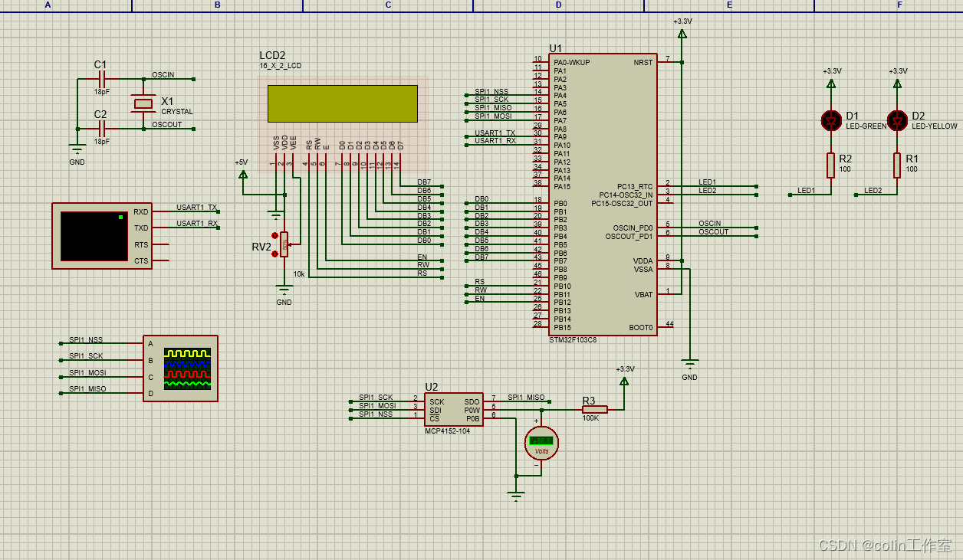This screenshot has width=963, height=560.
Task: Click RV2's upper red adjustment dot
Action: [x=275, y=234]
